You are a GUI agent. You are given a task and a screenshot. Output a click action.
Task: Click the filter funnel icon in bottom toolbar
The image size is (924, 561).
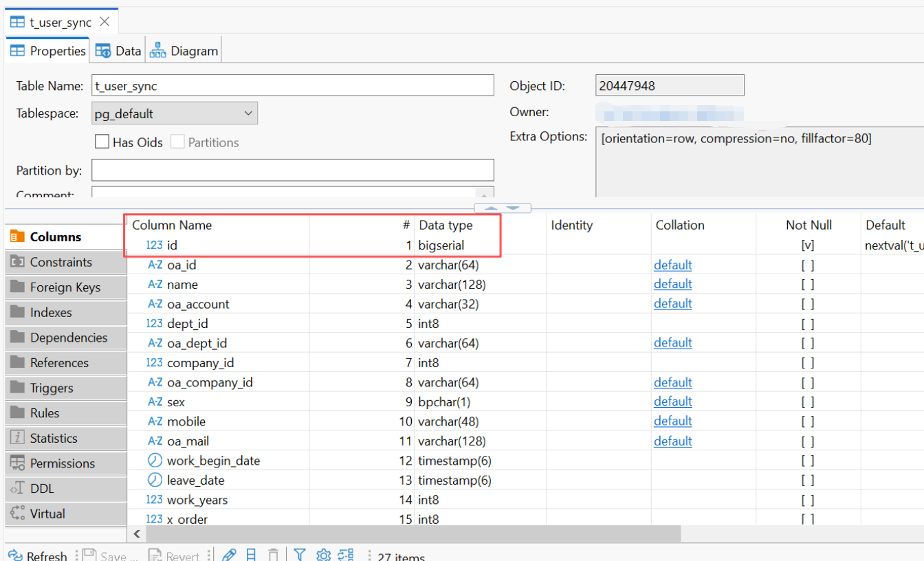[x=300, y=555]
